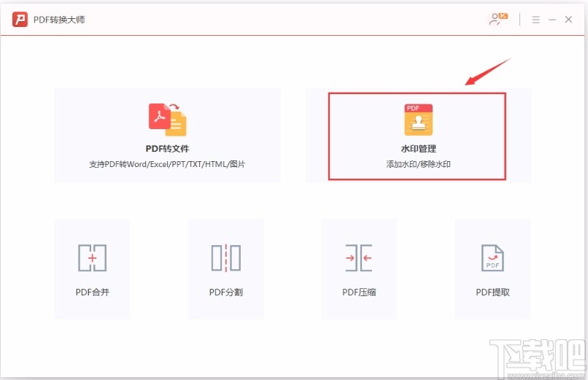Click the 添加水印/移除水印 description

click(x=419, y=164)
